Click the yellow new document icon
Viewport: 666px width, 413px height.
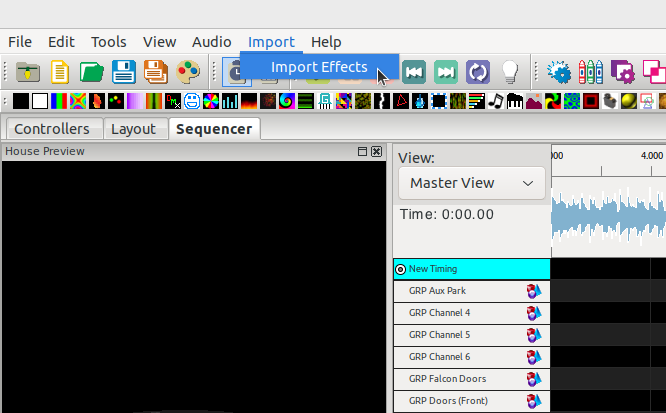(x=61, y=72)
